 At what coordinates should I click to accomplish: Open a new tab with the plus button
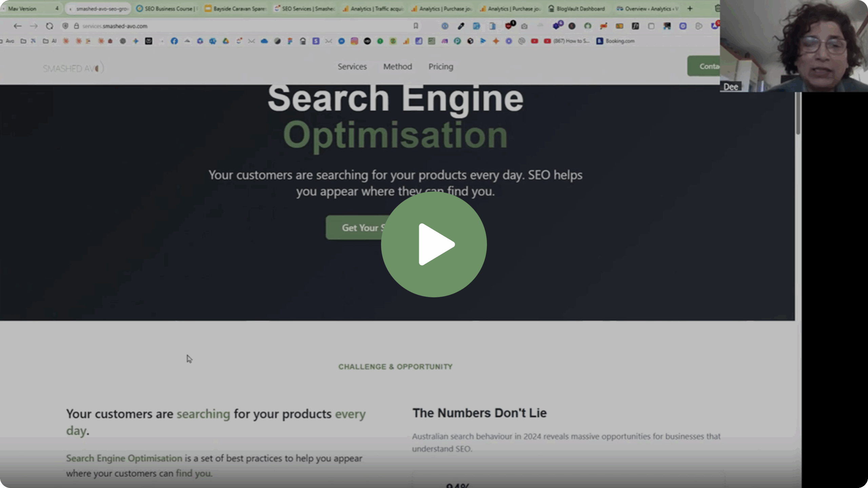click(x=690, y=8)
